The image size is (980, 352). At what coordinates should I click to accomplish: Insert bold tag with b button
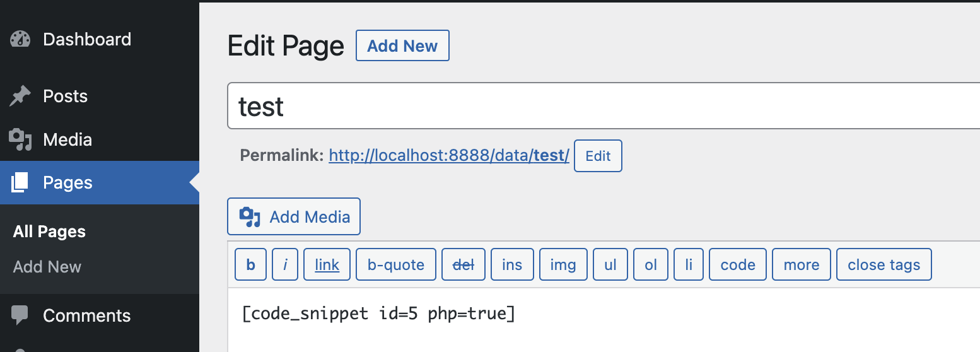pos(251,264)
